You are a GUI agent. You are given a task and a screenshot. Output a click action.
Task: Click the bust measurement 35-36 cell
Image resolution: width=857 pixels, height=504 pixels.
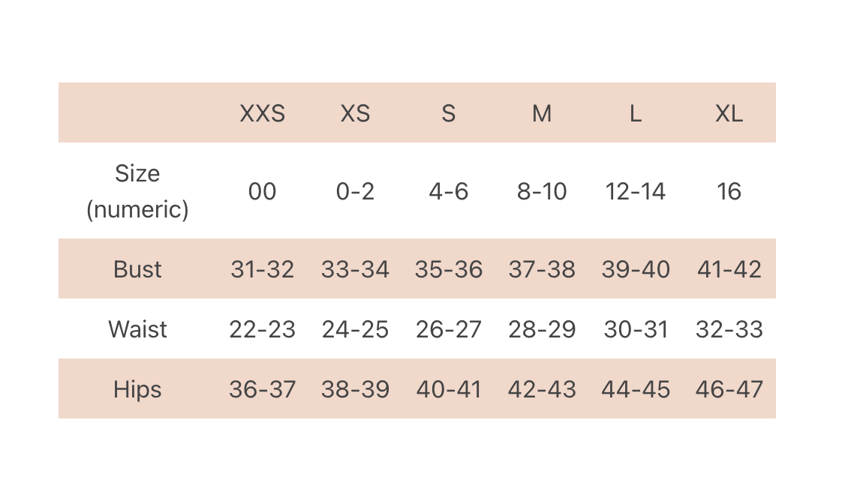(448, 269)
